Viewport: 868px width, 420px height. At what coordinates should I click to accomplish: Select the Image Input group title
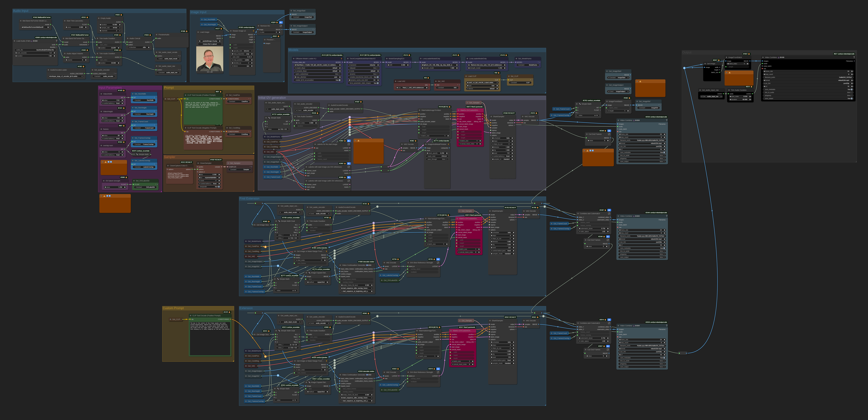coord(199,12)
